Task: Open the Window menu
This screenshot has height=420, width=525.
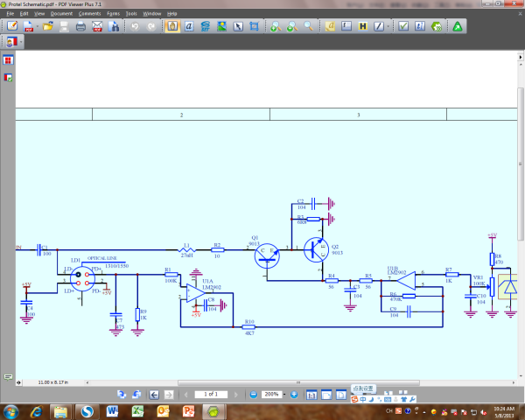Action: point(152,15)
